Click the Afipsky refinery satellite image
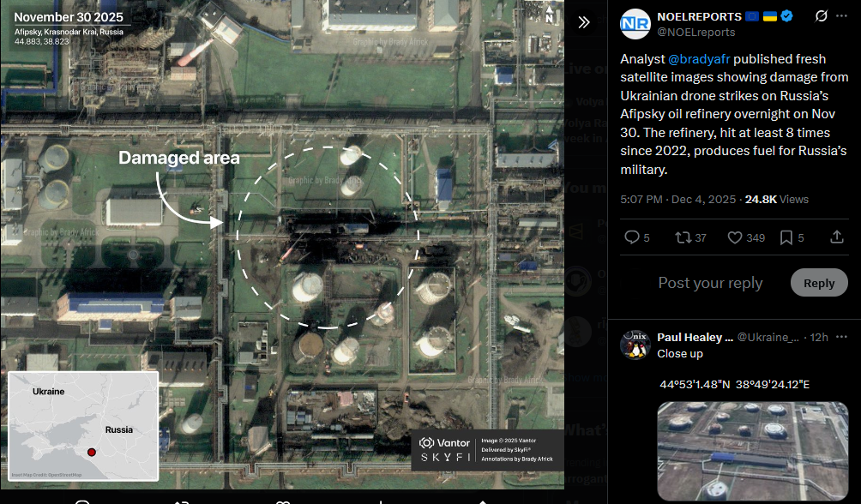Viewport: 861px width, 504px height. click(x=281, y=244)
